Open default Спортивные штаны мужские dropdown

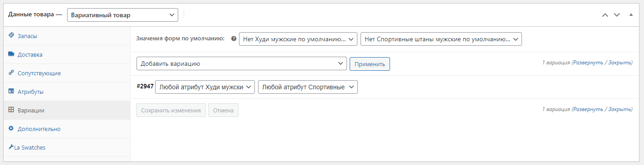click(441, 39)
